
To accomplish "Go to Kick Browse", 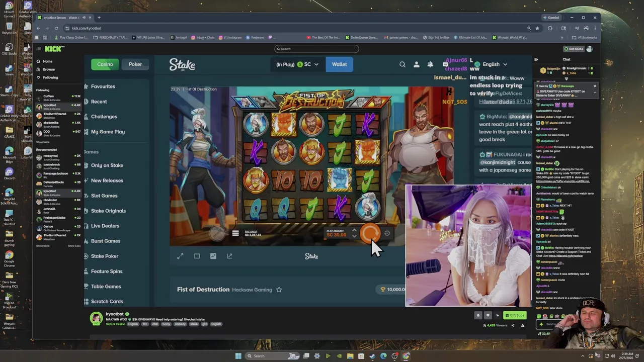I will pyautogui.click(x=48, y=69).
